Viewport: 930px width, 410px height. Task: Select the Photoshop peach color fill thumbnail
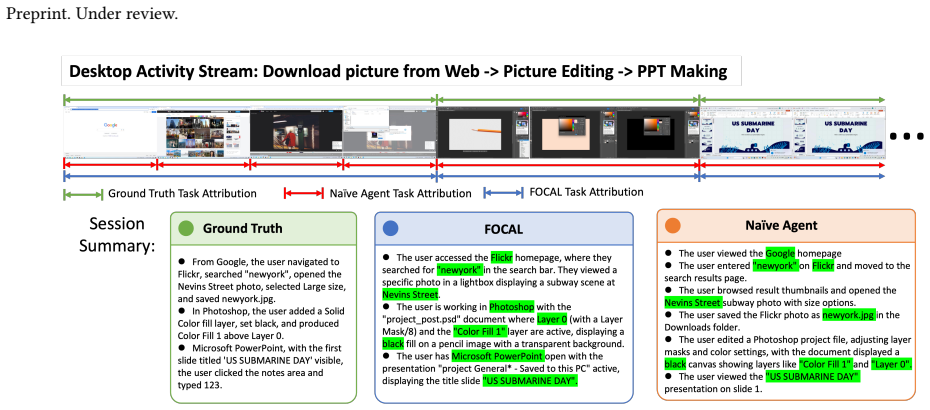point(572,132)
